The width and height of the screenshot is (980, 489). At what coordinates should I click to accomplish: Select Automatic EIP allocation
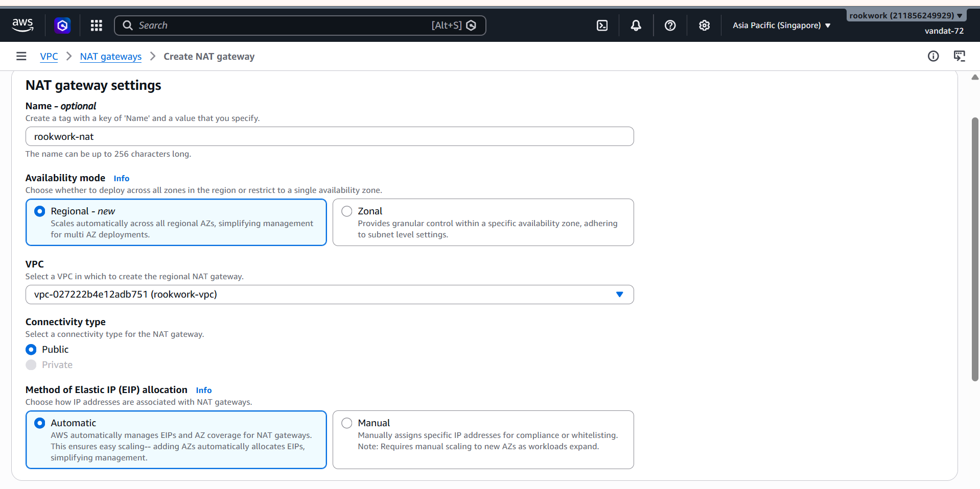[x=176, y=439]
